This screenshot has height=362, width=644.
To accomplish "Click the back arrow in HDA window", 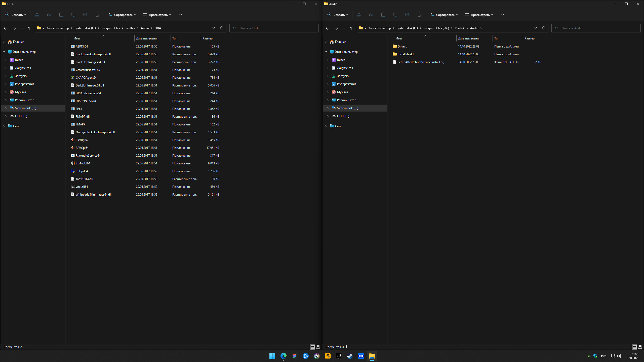I will 6,28.
